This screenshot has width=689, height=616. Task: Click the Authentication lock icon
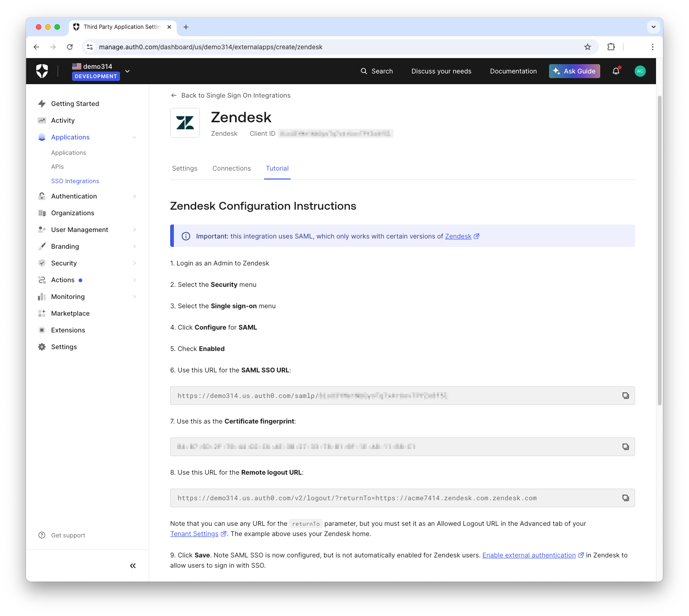pos(42,196)
